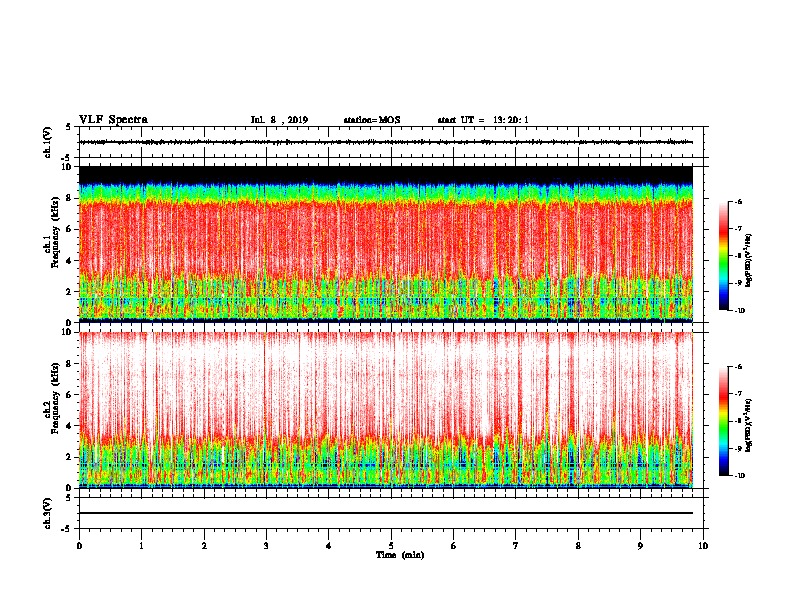
Task: Click time axis tick label "6"
Action: 454,546
